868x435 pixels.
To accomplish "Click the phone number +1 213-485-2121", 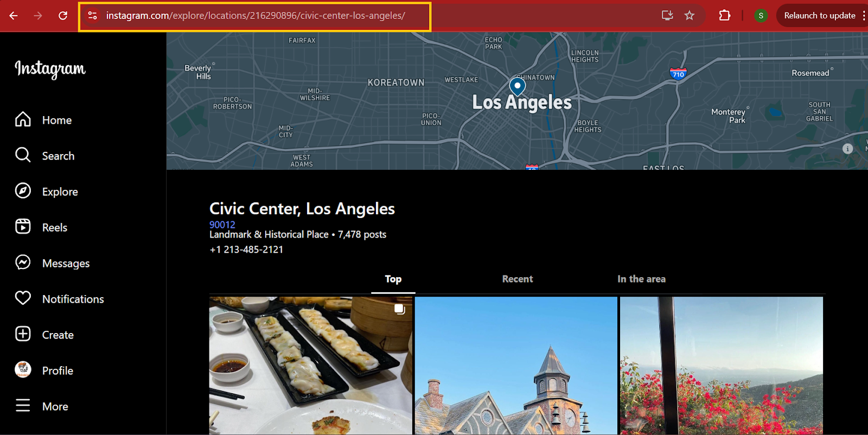I will 246,250.
